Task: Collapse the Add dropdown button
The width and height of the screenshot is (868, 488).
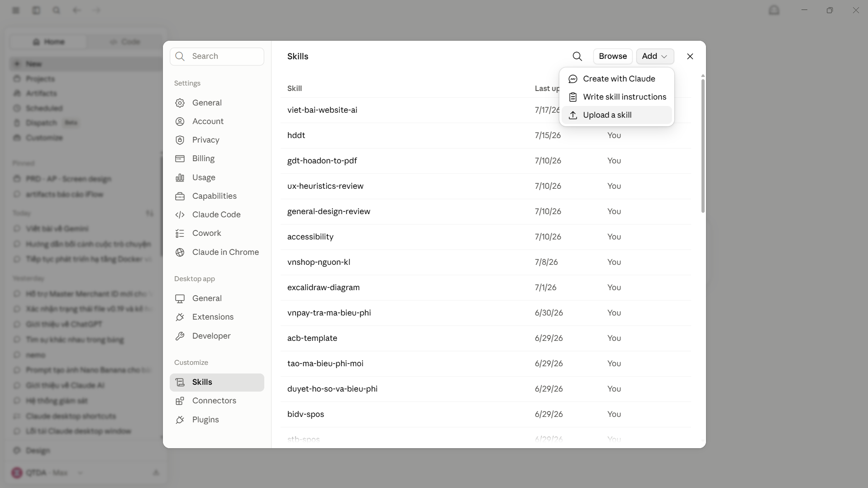Action: pyautogui.click(x=655, y=56)
